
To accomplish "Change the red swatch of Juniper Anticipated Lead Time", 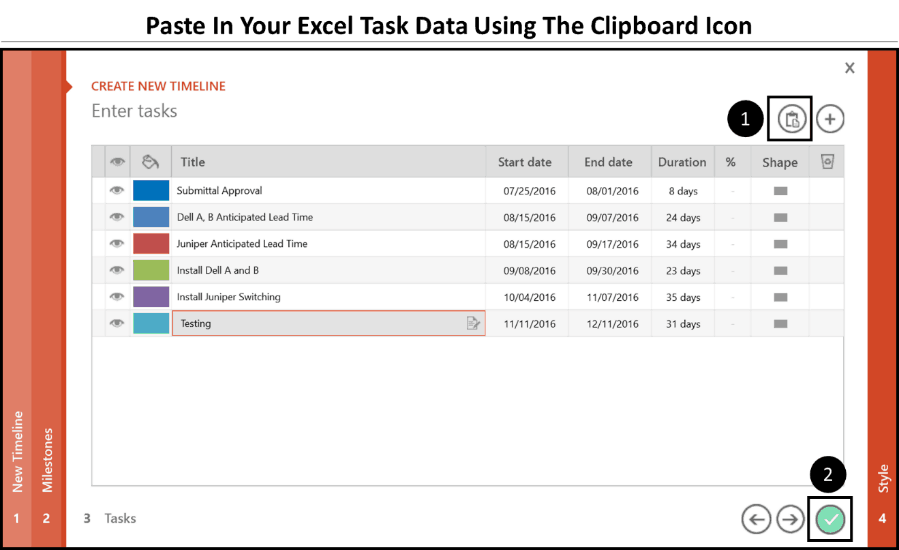I will point(151,243).
